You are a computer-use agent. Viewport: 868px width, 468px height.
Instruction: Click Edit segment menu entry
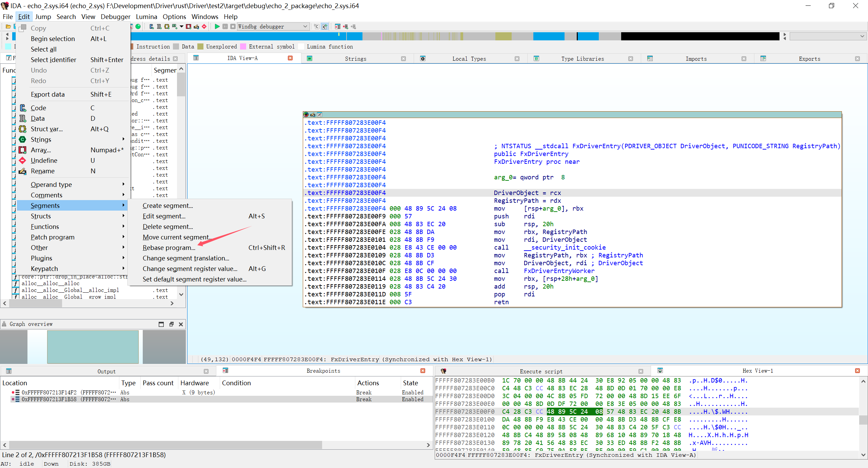164,216
